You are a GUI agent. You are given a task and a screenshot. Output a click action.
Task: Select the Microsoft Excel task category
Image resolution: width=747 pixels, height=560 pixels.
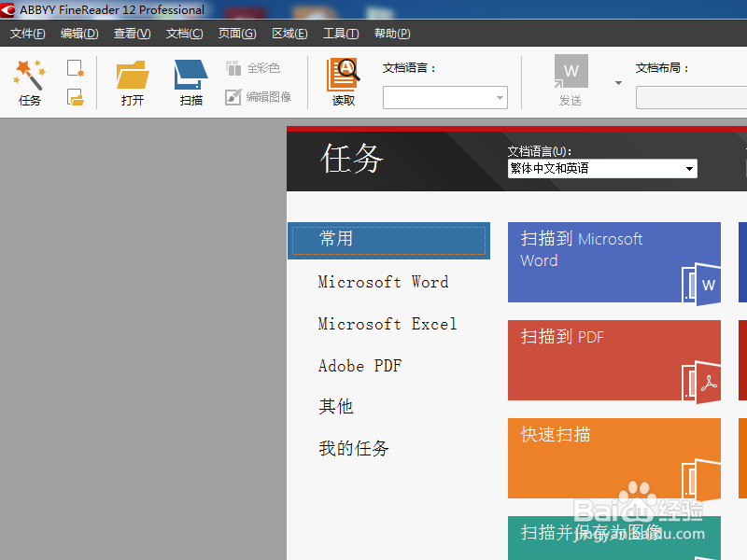coord(388,324)
